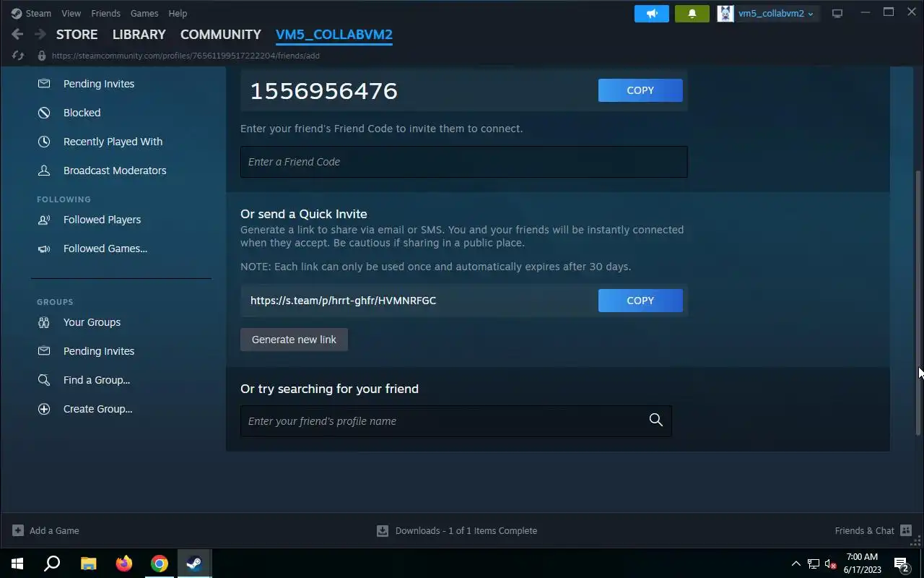Click the envelope icon beside the GROUPS Pending Invites
924x578 pixels.
point(44,351)
